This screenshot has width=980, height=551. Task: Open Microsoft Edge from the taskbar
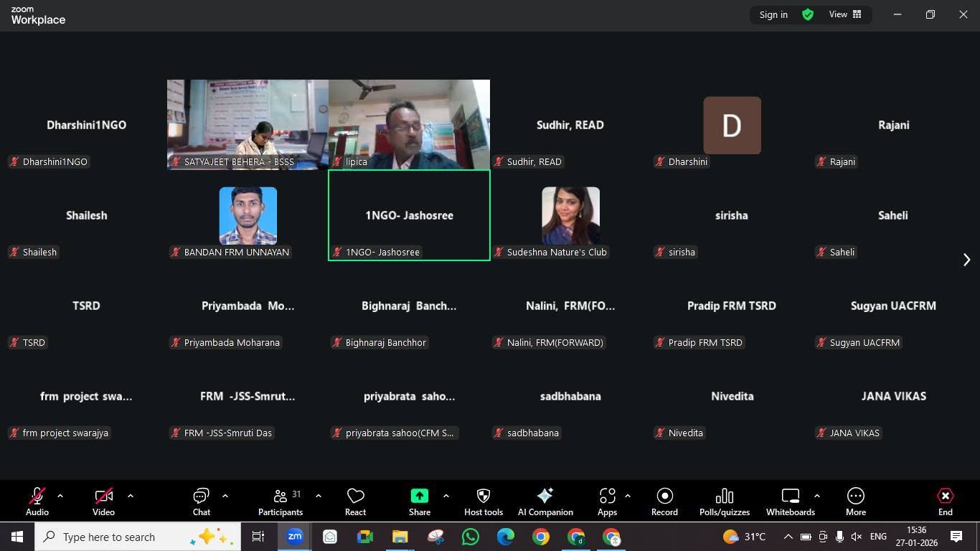[506, 537]
